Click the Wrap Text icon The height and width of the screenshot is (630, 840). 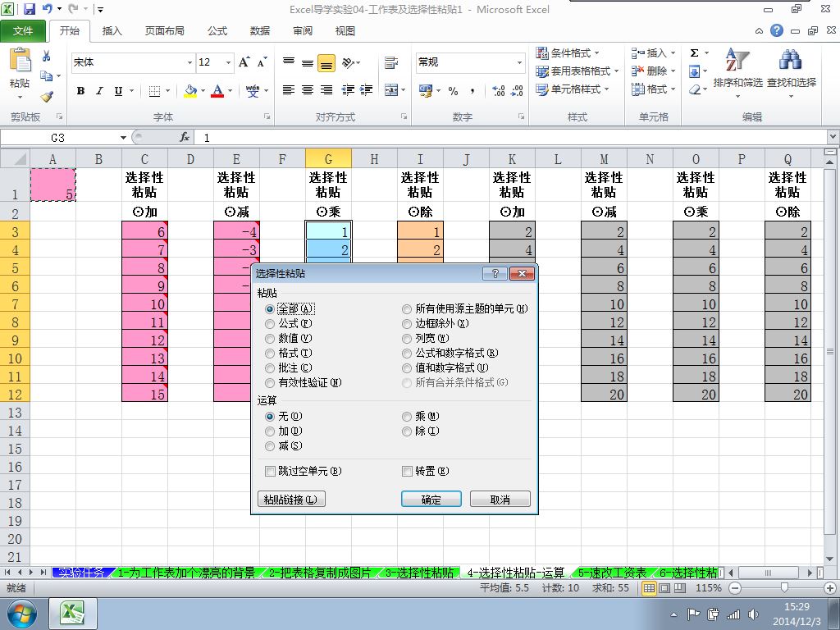click(x=391, y=62)
